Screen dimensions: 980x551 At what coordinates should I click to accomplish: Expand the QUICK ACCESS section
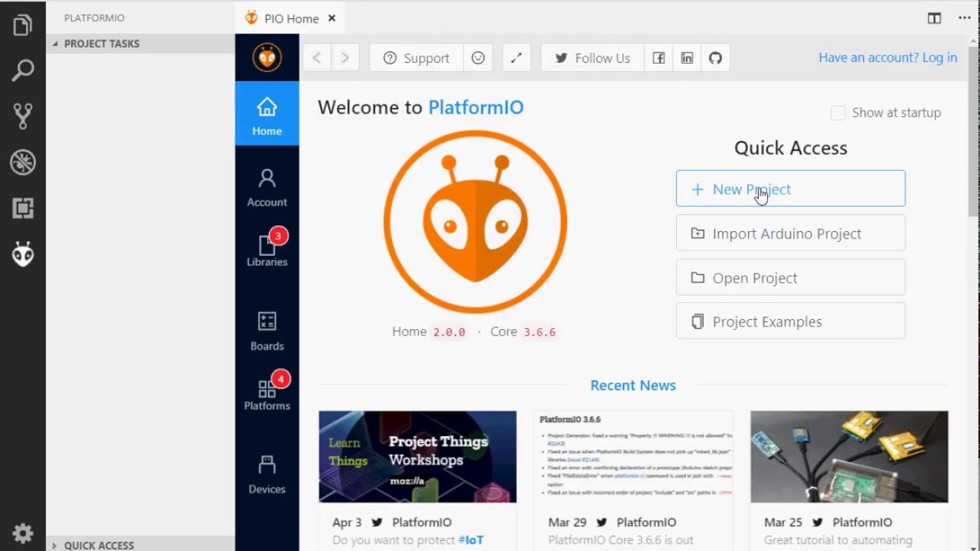140,545
